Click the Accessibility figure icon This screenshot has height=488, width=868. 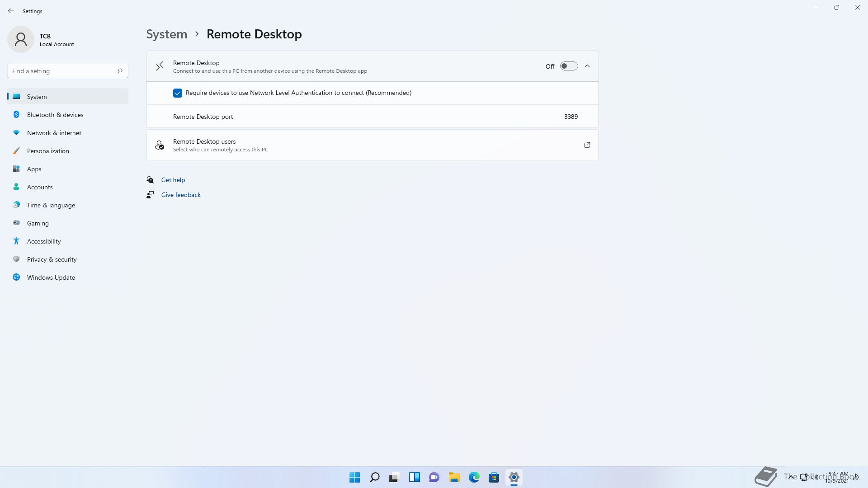point(16,241)
